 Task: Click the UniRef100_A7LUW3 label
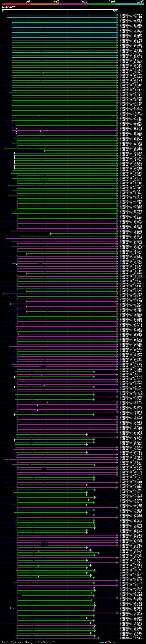click(131, 203)
